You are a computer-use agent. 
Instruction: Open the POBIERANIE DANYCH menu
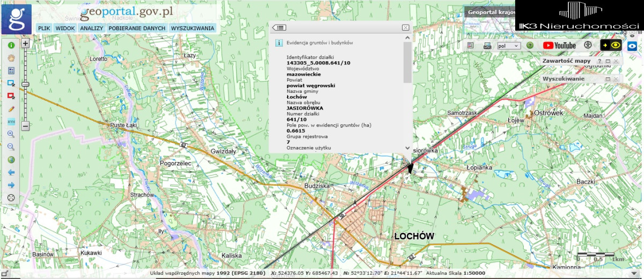point(137,28)
